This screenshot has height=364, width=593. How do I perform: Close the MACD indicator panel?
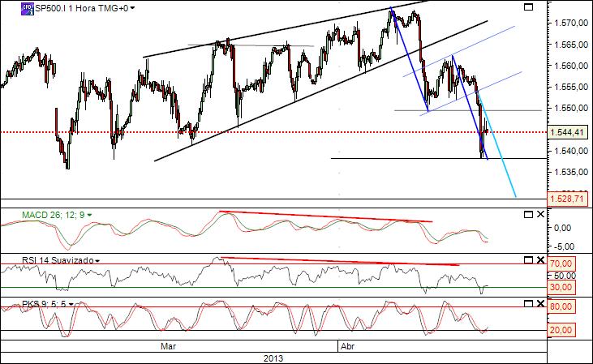[x=540, y=214]
